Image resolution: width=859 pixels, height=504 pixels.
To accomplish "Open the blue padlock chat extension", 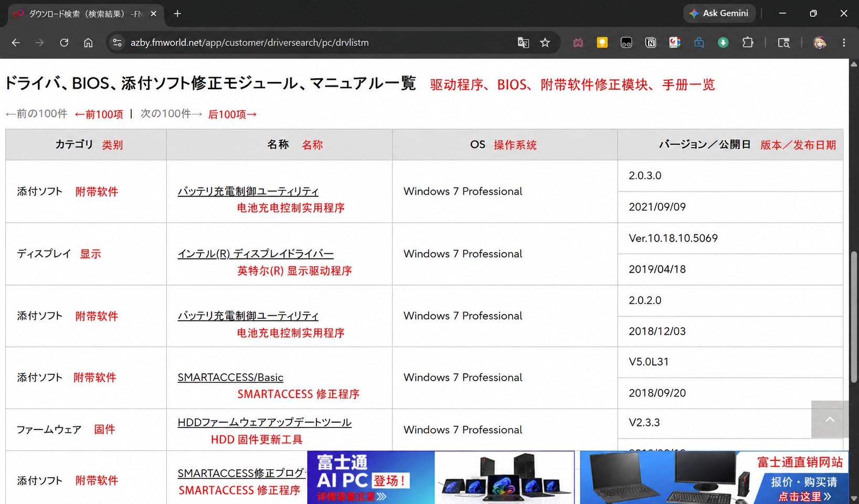I will 699,42.
